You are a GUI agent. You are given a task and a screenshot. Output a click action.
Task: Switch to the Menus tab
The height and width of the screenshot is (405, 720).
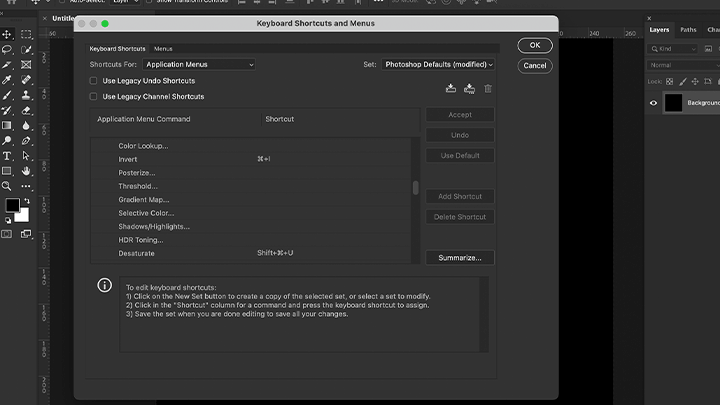(163, 49)
